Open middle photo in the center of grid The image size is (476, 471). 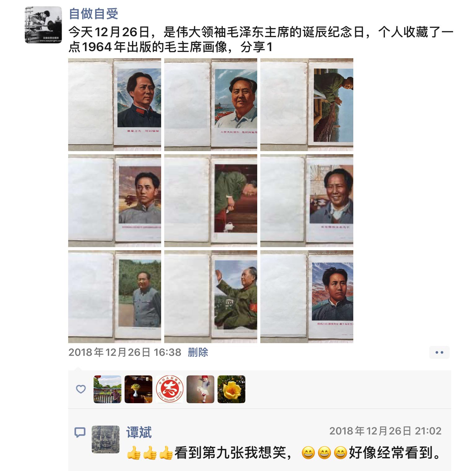click(x=211, y=201)
